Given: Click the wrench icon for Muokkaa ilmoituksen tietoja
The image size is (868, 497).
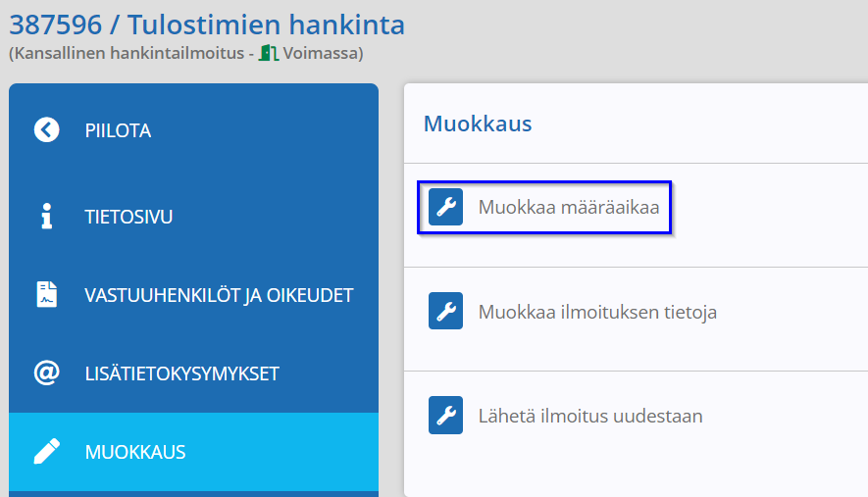Looking at the screenshot, I should point(445,311).
